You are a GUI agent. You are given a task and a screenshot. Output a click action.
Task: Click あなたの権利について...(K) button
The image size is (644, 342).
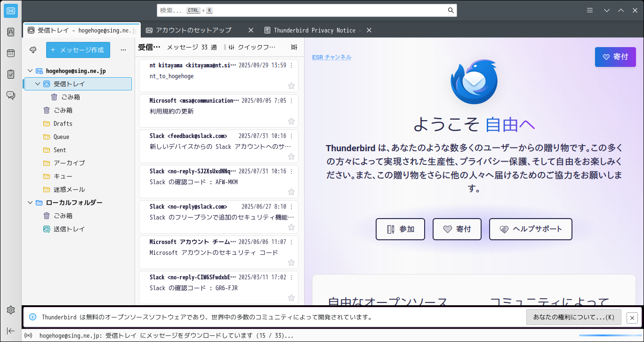[x=574, y=318]
